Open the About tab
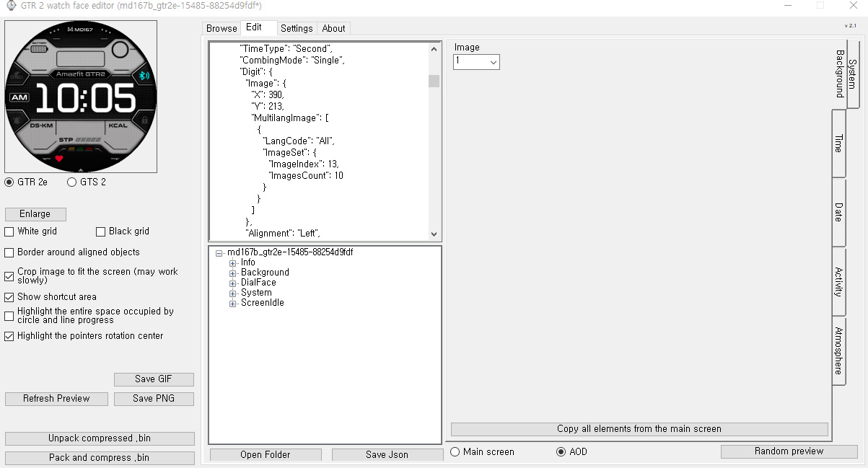 tap(333, 28)
